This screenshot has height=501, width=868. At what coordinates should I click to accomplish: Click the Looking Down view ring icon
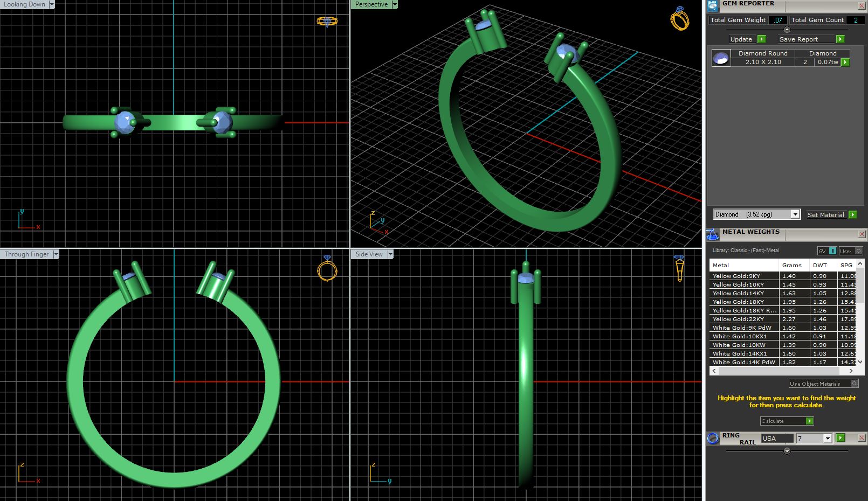pyautogui.click(x=327, y=22)
